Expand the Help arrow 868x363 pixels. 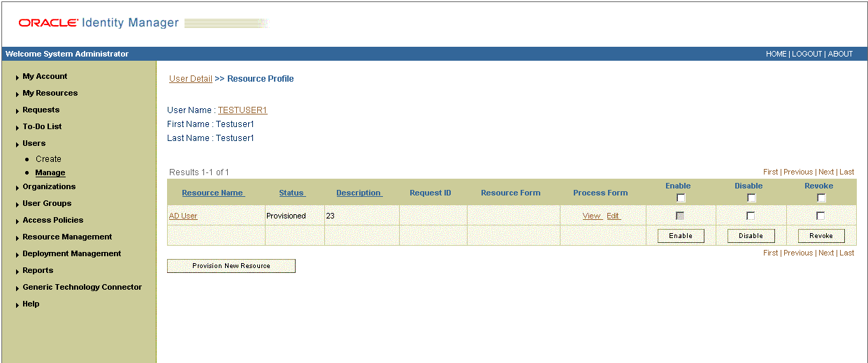(x=17, y=305)
